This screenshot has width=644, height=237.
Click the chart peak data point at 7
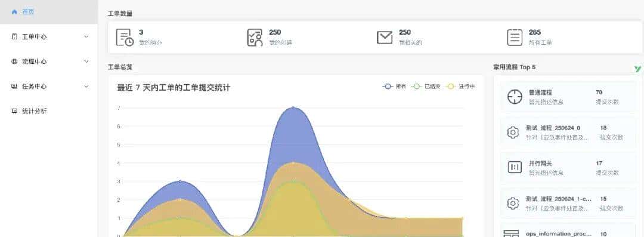point(293,107)
